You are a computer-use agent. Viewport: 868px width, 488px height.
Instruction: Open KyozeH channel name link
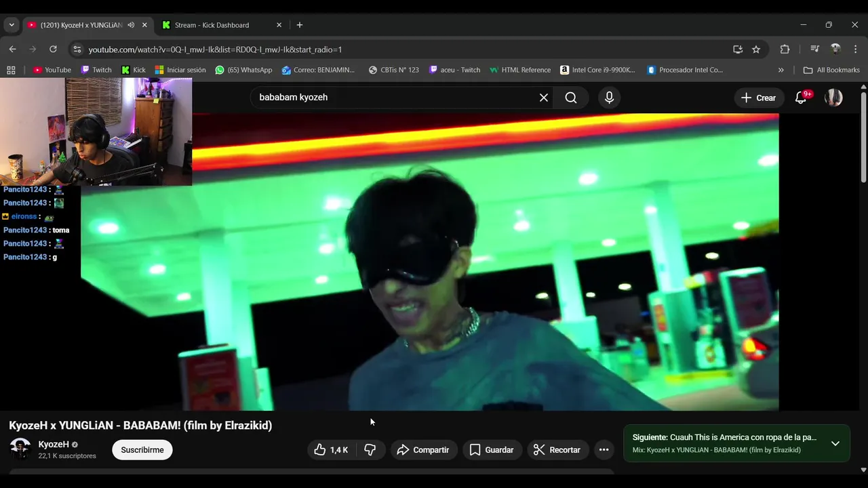click(54, 445)
